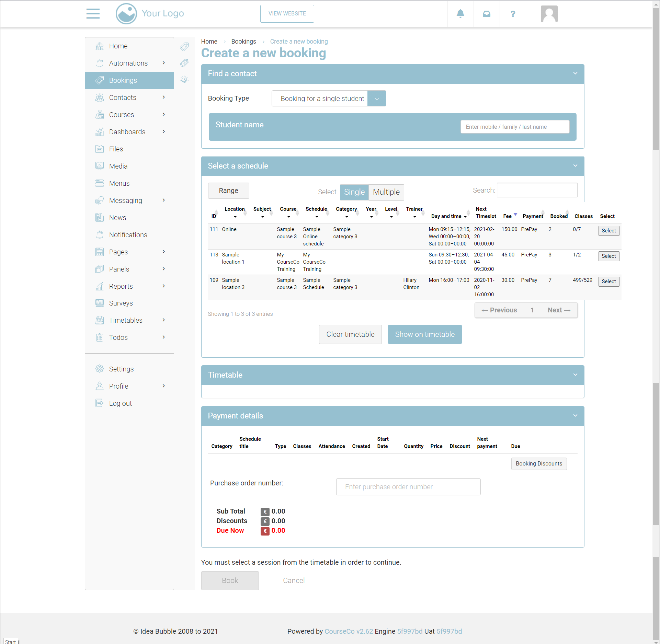
Task: Open the hamburger menu icon
Action: click(x=93, y=14)
